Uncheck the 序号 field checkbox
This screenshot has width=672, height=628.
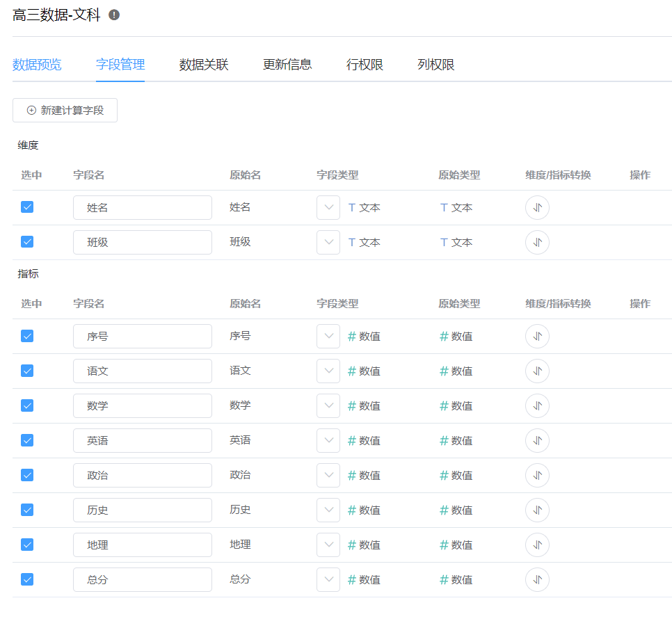coord(27,337)
